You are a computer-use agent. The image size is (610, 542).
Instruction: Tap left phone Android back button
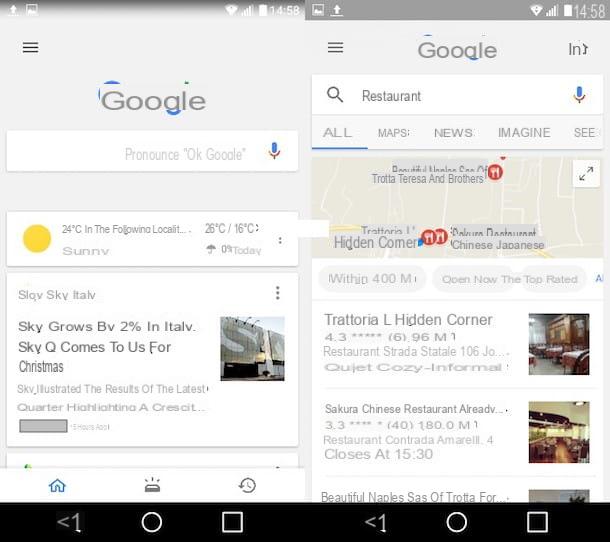[70, 522]
